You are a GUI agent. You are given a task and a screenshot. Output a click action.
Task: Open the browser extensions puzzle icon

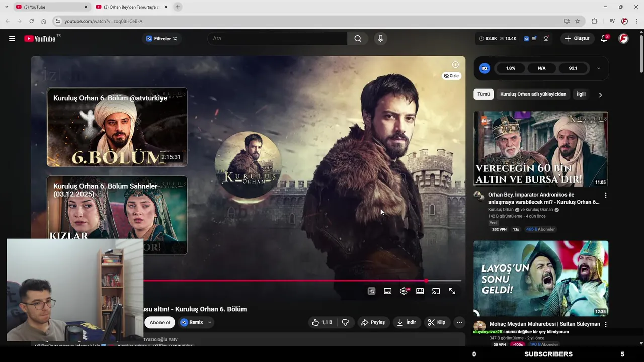click(x=594, y=21)
